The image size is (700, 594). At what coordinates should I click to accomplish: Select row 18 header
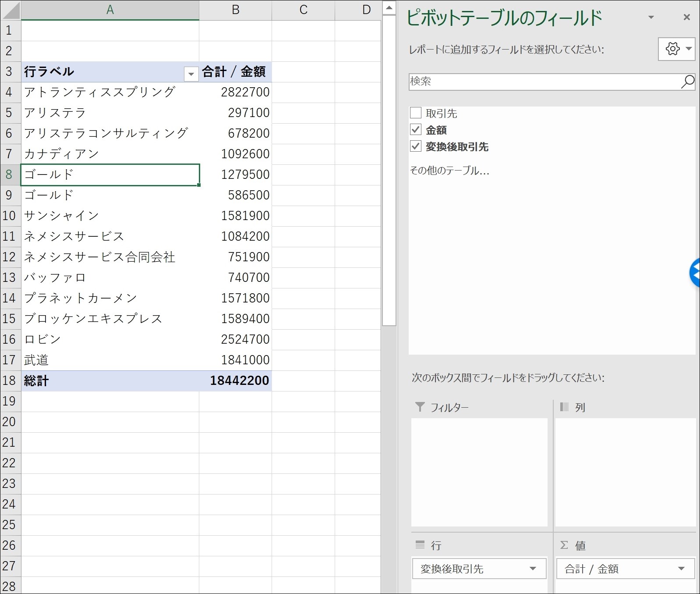(11, 381)
